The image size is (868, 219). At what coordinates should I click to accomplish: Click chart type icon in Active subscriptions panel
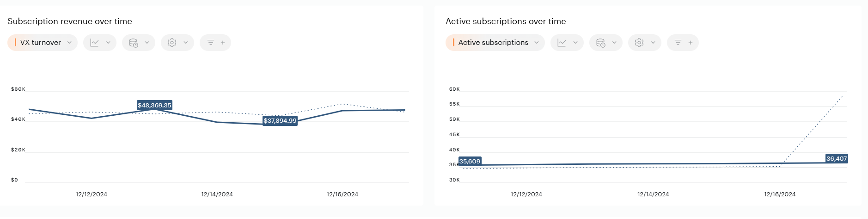562,43
